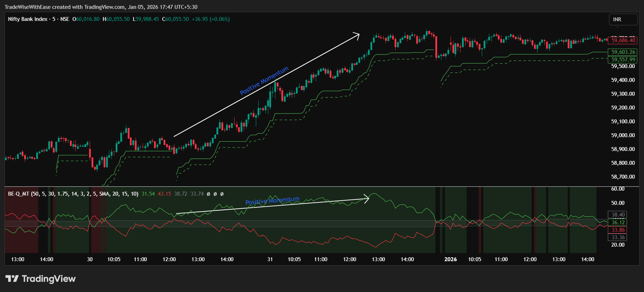Click the 38.40 indicator axis label
Viewport: 644px width, 292px height.
coord(618,215)
